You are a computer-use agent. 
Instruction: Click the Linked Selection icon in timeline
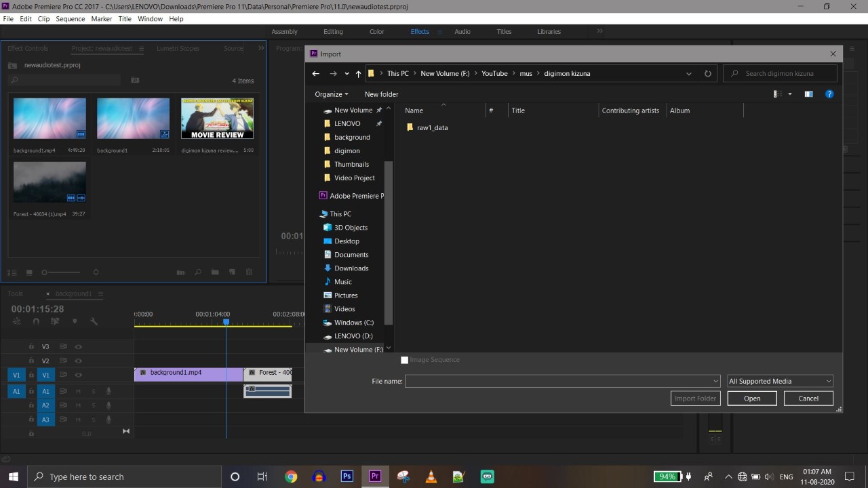17,321
